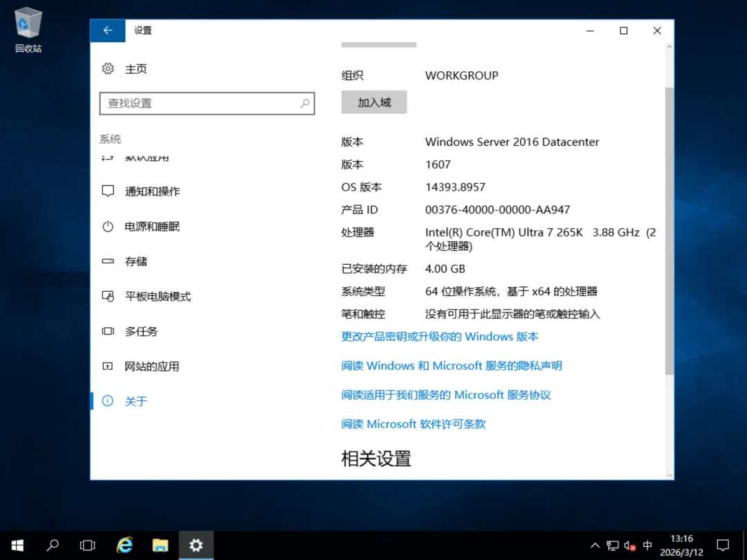Viewport: 747px width, 560px height.
Task: Open Microsoft 服务协议 link
Action: (446, 395)
